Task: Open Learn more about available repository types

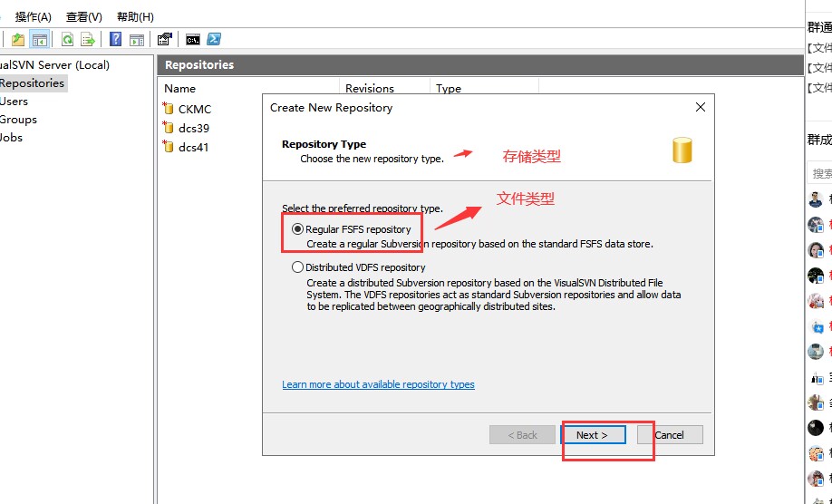Action: coord(378,384)
